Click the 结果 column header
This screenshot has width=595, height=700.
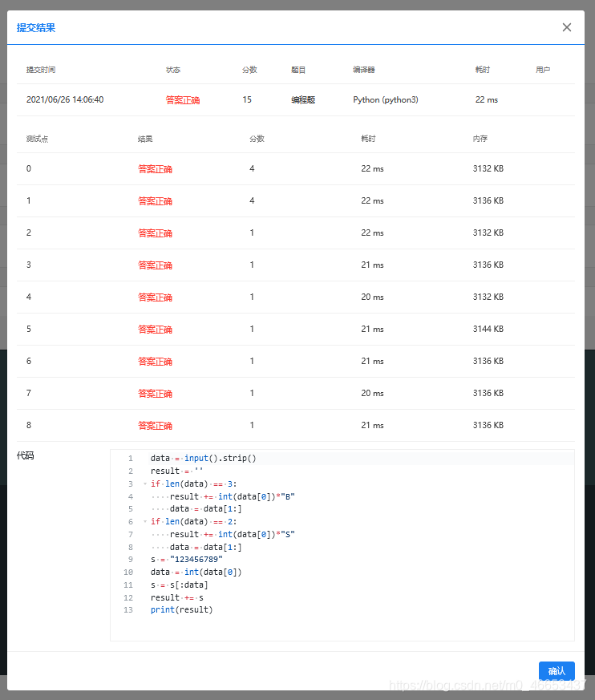click(145, 139)
